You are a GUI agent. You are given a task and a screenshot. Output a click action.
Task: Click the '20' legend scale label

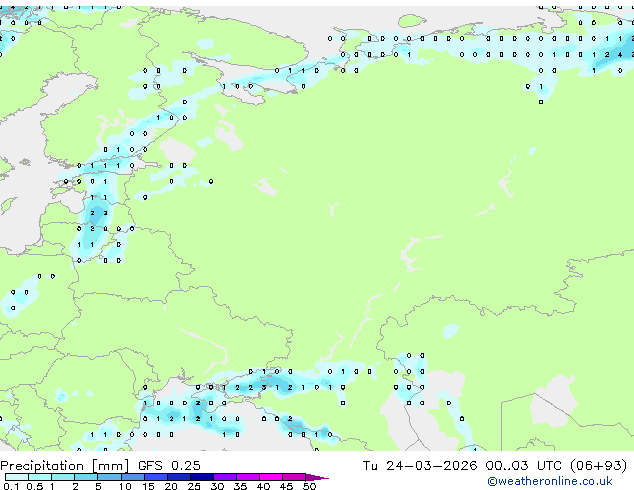[x=171, y=486]
